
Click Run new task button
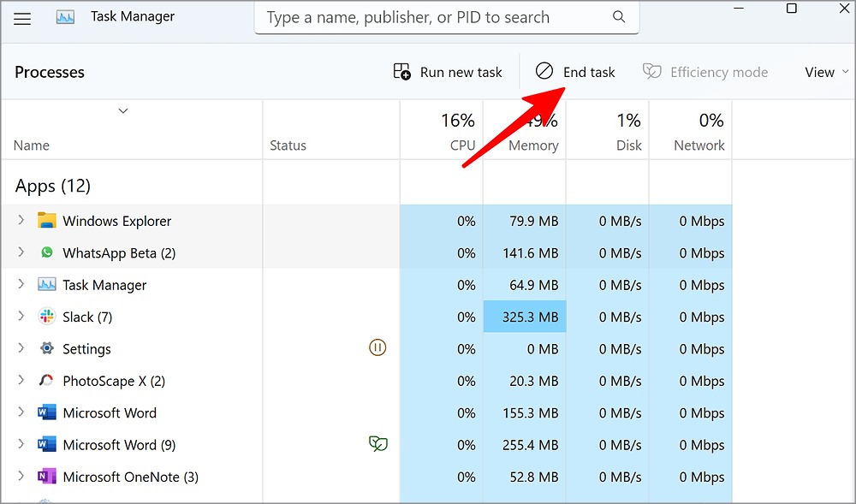[448, 73]
